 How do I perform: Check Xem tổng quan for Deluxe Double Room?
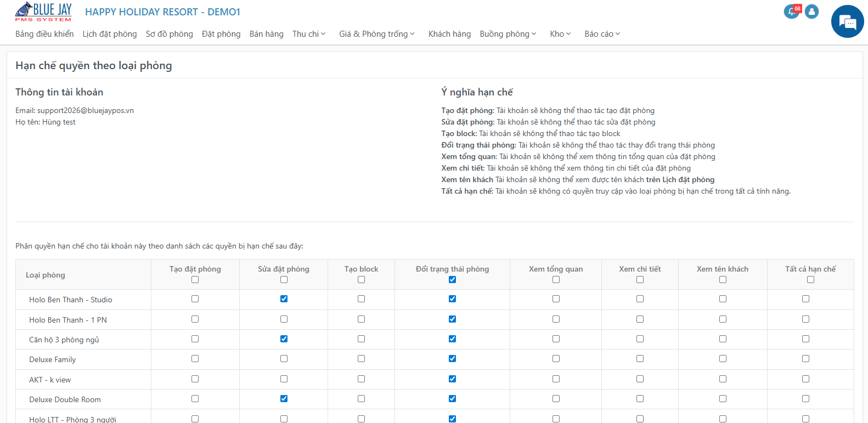(556, 399)
